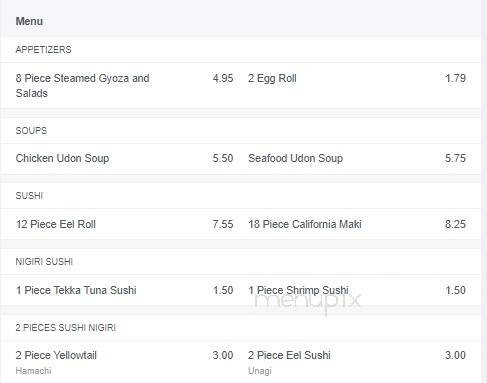Choose 1 Piece Tekka Tuna Sushi
This screenshot has width=487, height=383.
(76, 290)
